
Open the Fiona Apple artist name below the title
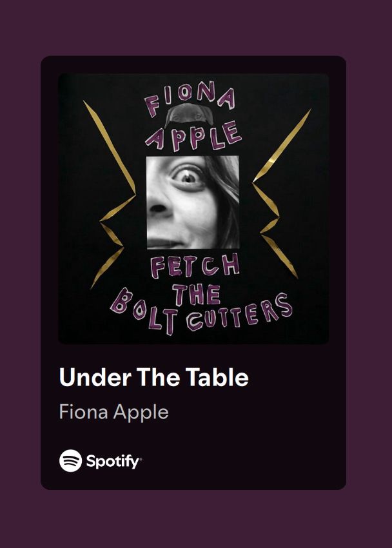coord(114,412)
